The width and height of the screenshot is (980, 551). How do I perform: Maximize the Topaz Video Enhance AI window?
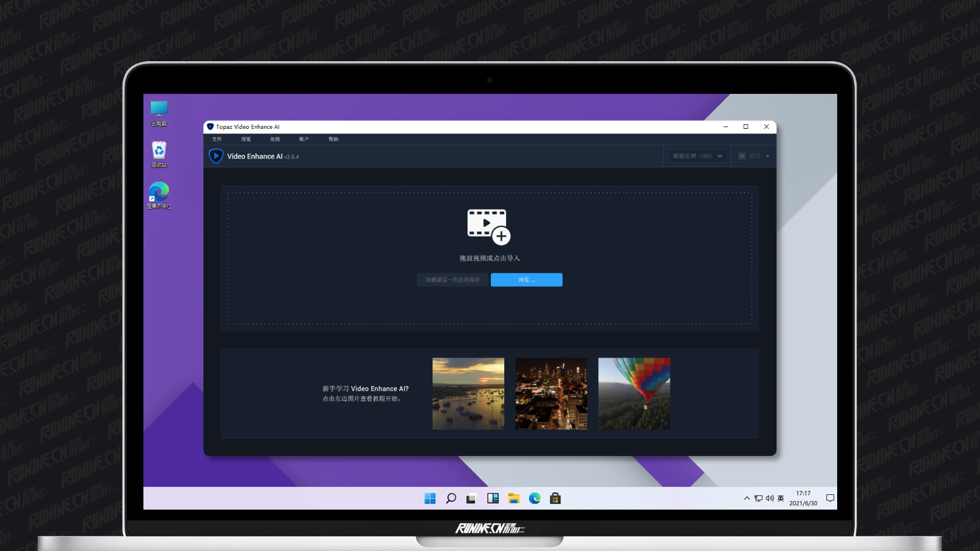pos(746,127)
